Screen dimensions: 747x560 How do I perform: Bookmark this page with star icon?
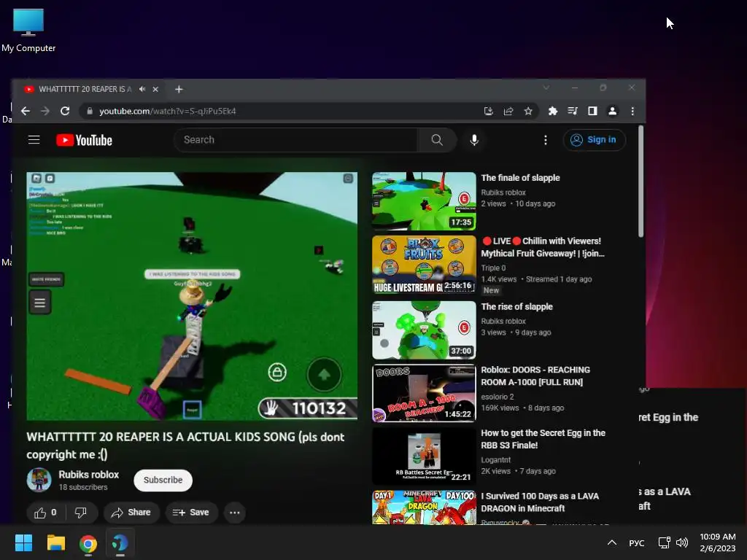pos(528,111)
